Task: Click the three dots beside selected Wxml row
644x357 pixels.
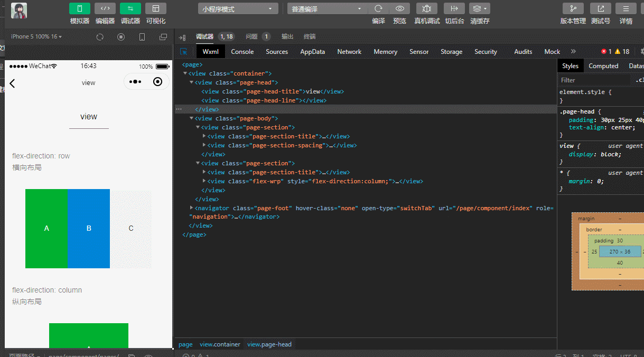Action: [179, 109]
